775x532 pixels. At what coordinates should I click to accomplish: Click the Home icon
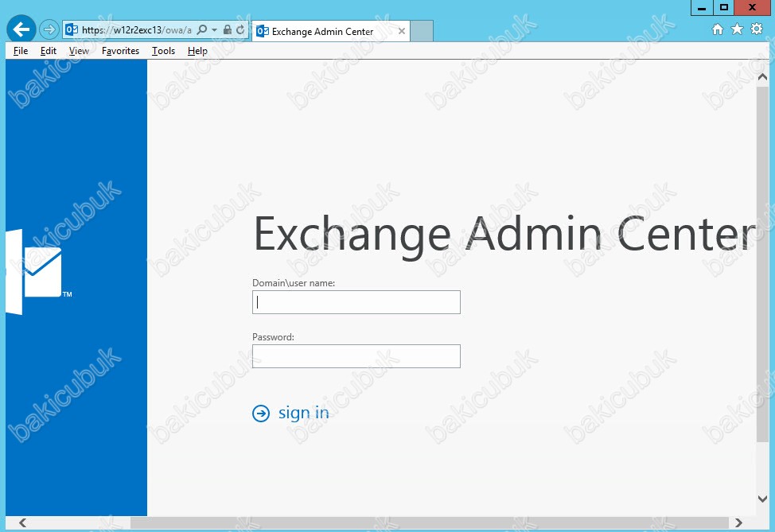718,29
